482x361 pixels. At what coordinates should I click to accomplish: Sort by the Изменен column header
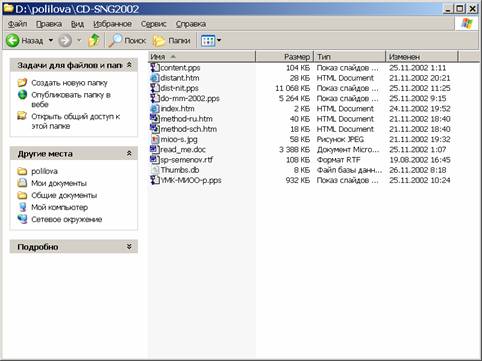click(422, 57)
